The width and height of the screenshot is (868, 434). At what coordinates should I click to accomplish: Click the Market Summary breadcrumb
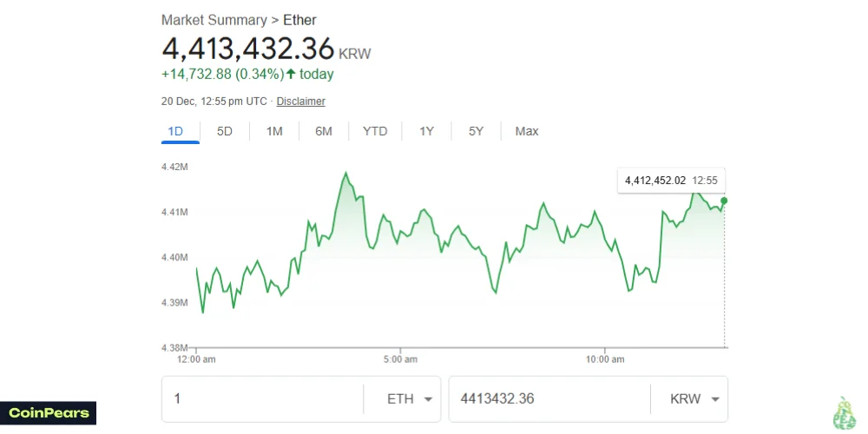pos(214,19)
